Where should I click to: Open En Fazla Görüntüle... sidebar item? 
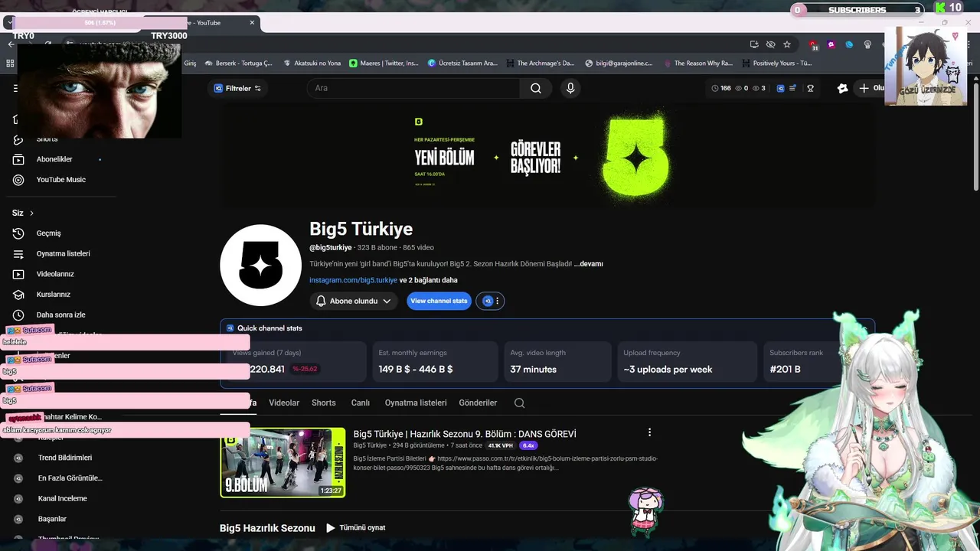[x=70, y=478]
